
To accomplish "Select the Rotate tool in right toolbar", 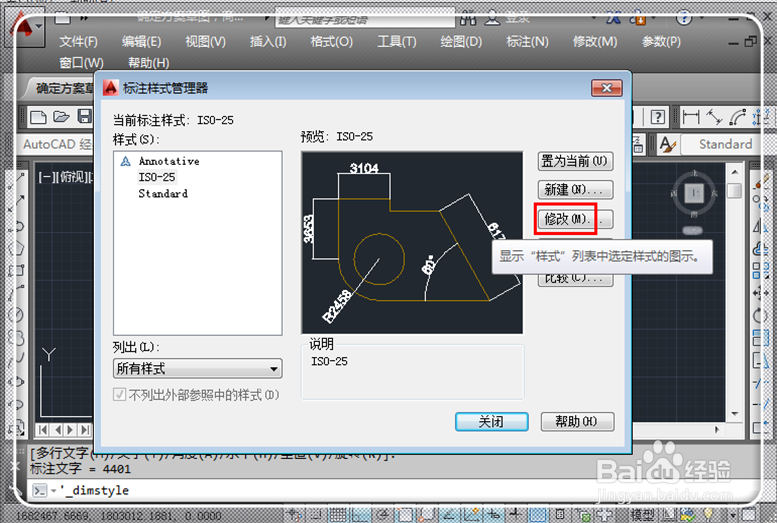I will [x=760, y=315].
